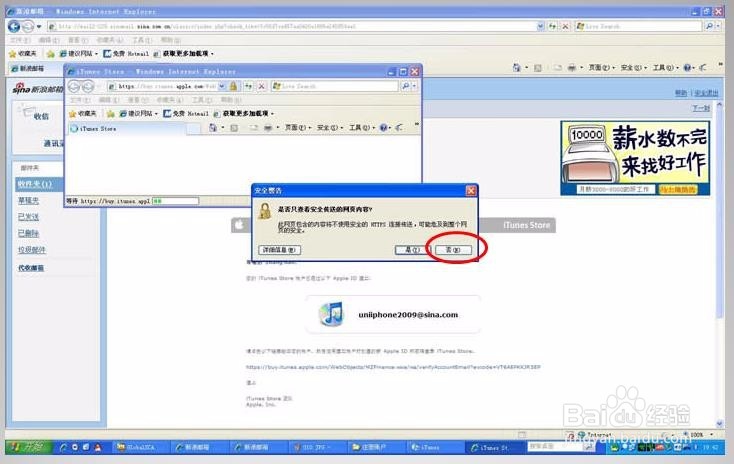Open 获取更多加载项 in the Sina window's favorites bar
Viewport: 734px width, 464px height.
click(184, 54)
